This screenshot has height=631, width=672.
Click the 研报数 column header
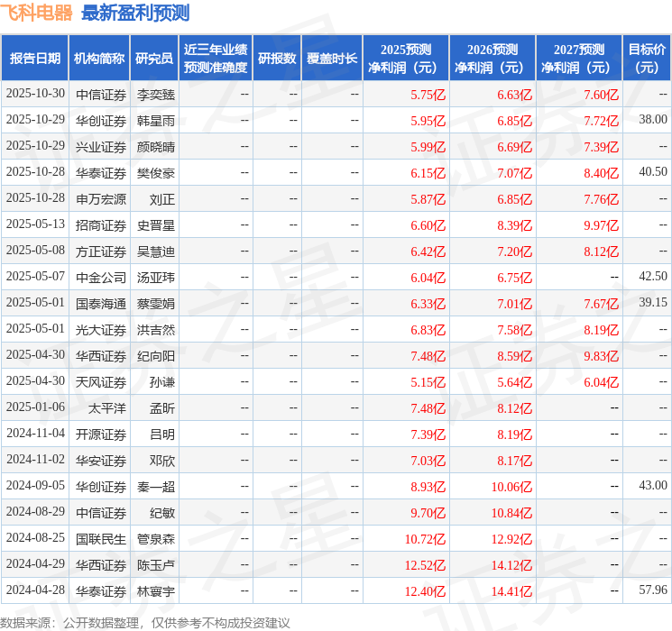[277, 59]
